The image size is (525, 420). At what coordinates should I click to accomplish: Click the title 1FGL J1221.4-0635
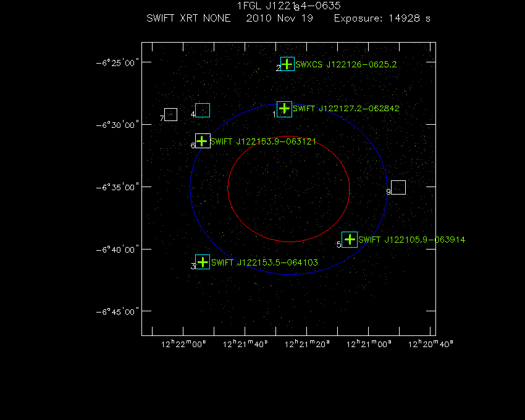tap(289, 6)
